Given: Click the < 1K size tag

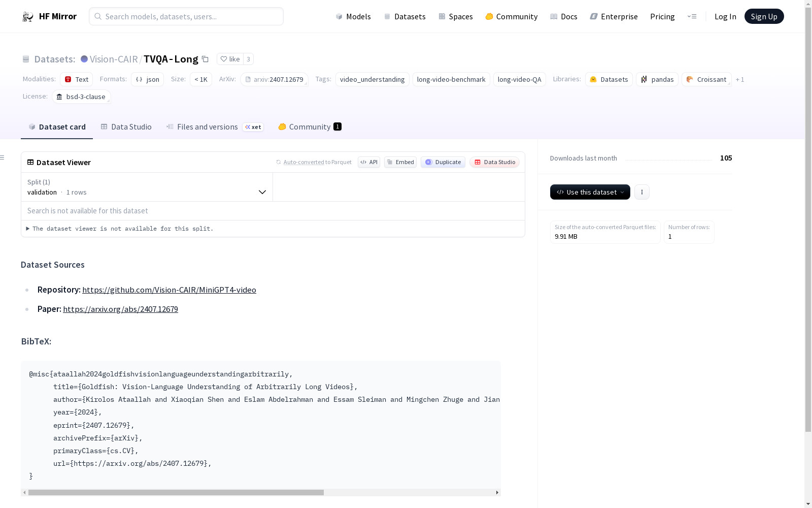Looking at the screenshot, I should 201,79.
